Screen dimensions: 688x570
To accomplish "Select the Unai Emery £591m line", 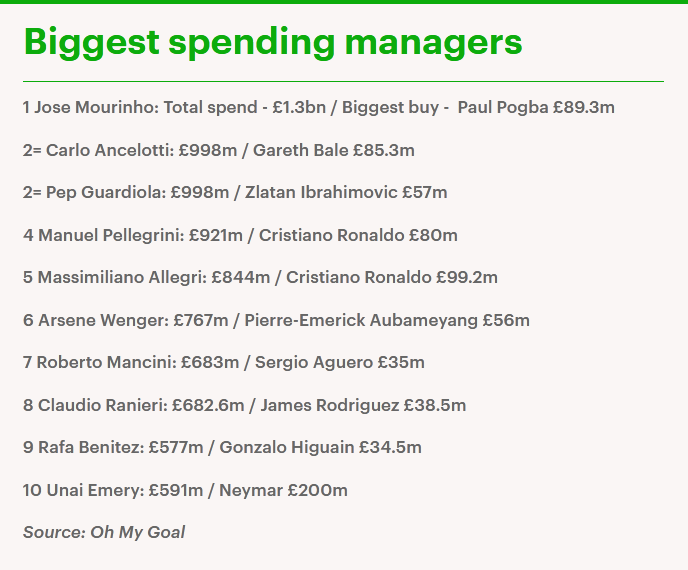I will coord(185,490).
